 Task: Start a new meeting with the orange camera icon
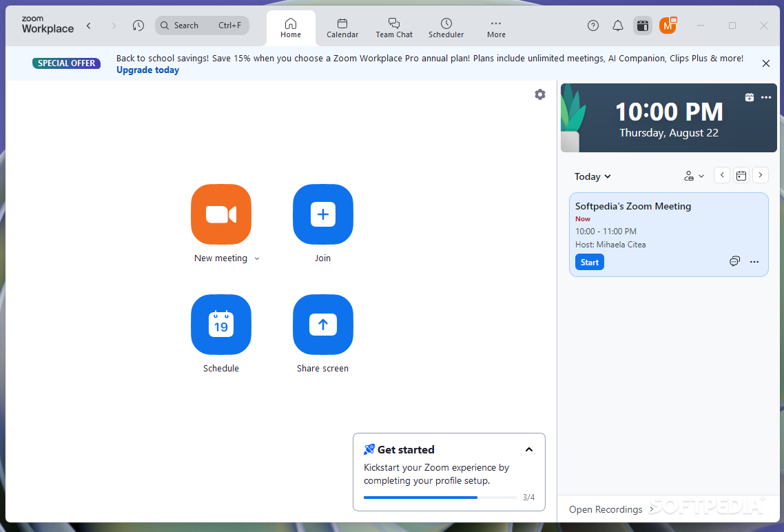(x=221, y=214)
